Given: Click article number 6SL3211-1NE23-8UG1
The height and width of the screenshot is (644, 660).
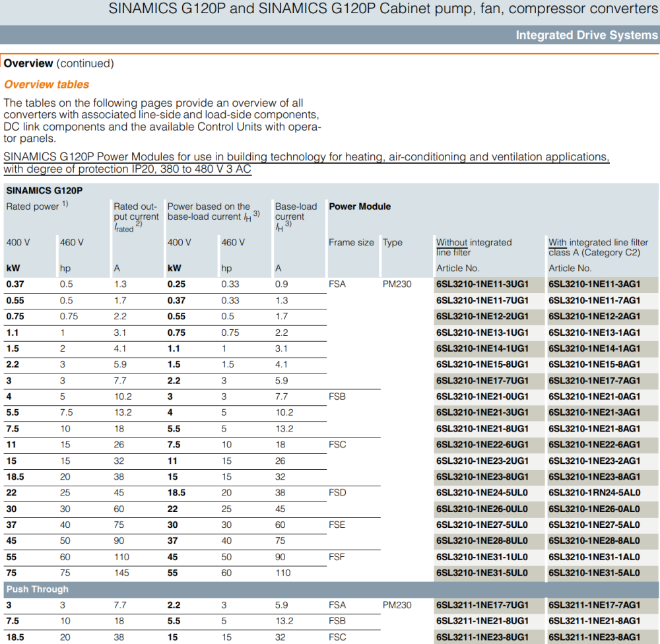Looking at the screenshot, I should 482,637.
